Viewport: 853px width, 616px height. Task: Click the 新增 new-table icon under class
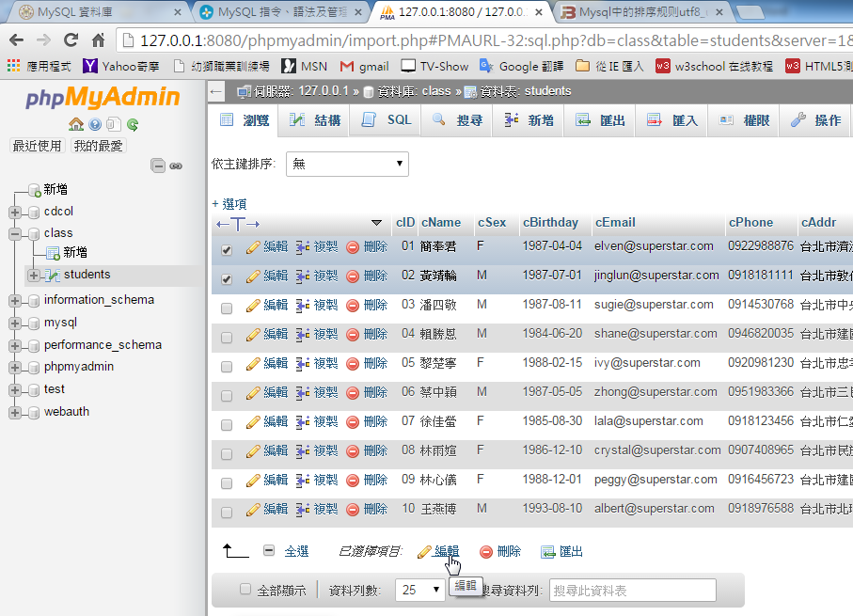tap(53, 253)
